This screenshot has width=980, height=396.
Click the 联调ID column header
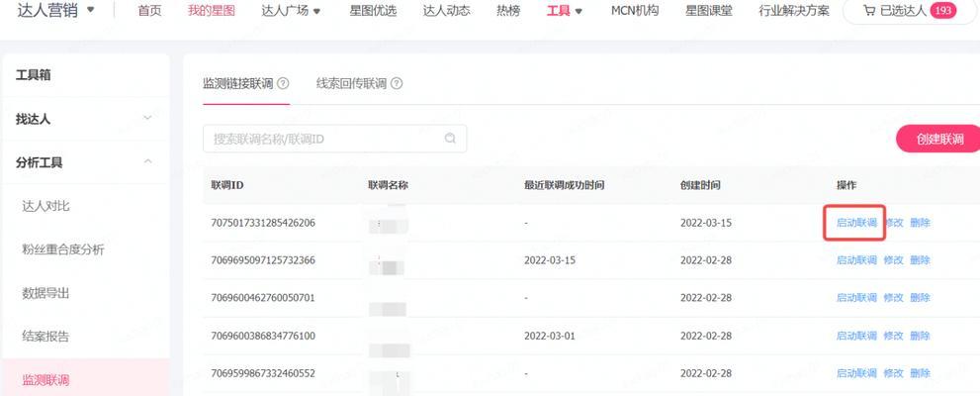(x=227, y=185)
